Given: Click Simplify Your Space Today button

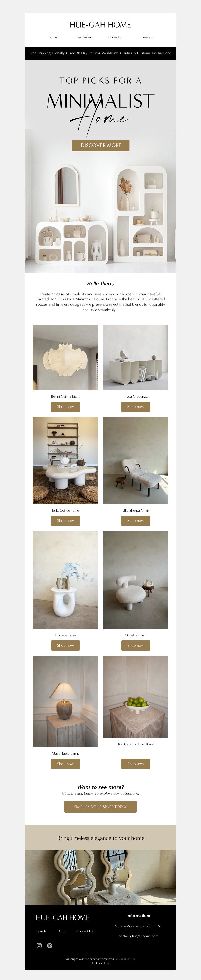Looking at the screenshot, I should (100, 807).
